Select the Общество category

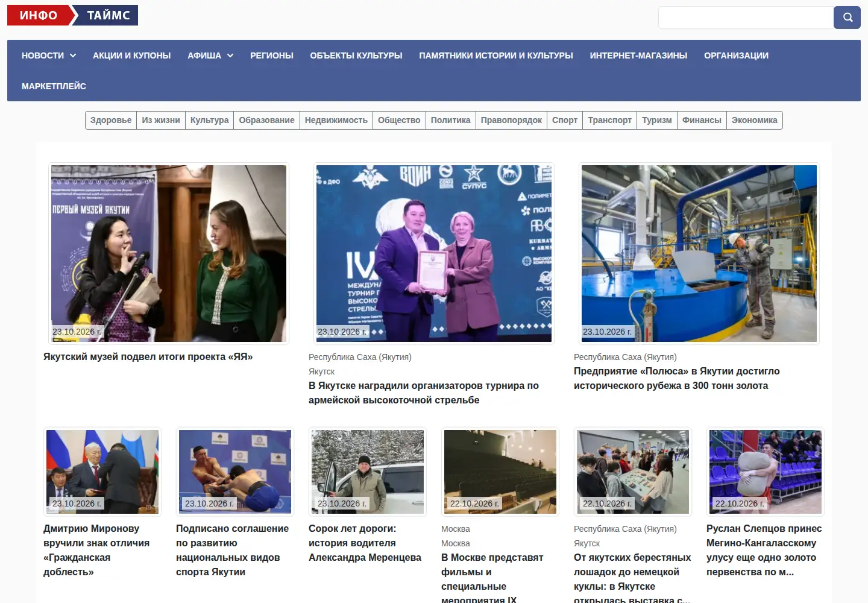399,120
